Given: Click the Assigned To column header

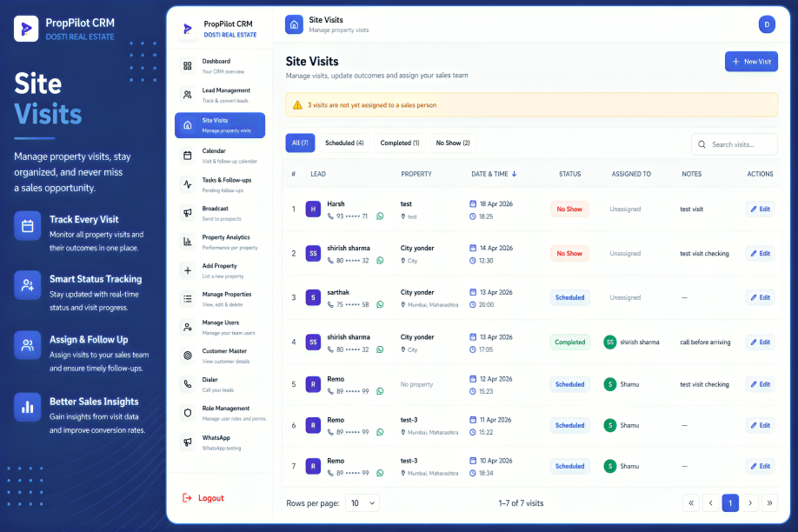Looking at the screenshot, I should click(631, 174).
